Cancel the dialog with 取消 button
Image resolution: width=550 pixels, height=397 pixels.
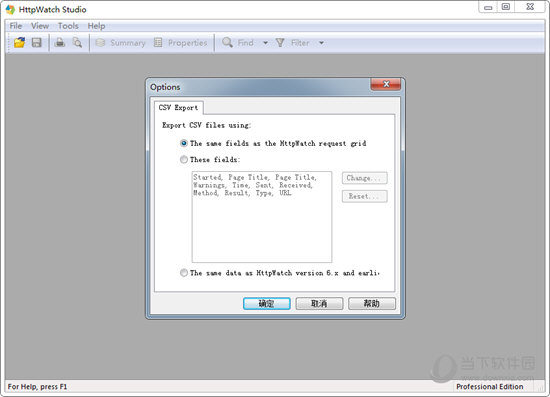coord(319,303)
